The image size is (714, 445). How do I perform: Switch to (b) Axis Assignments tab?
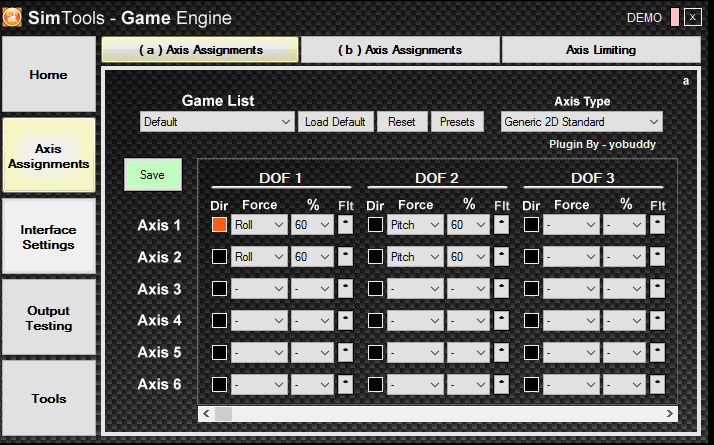[400, 50]
